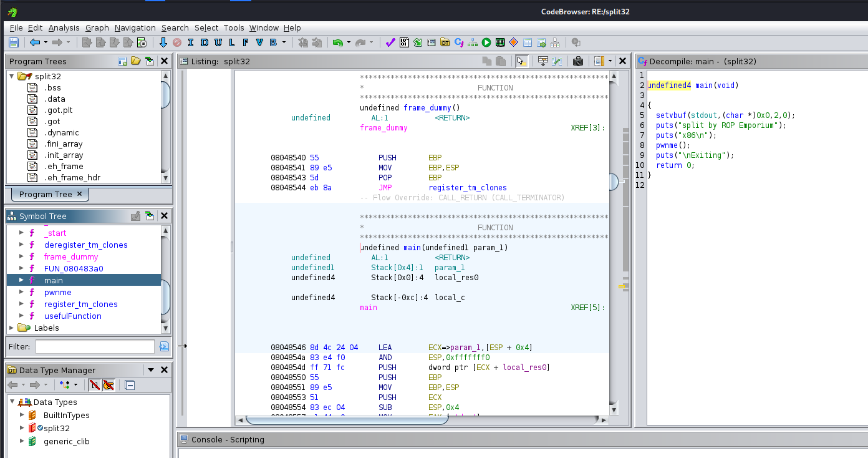Open the Bytes viewer icon in the toolbar
Screen dimensions: 868x458
coord(404,42)
